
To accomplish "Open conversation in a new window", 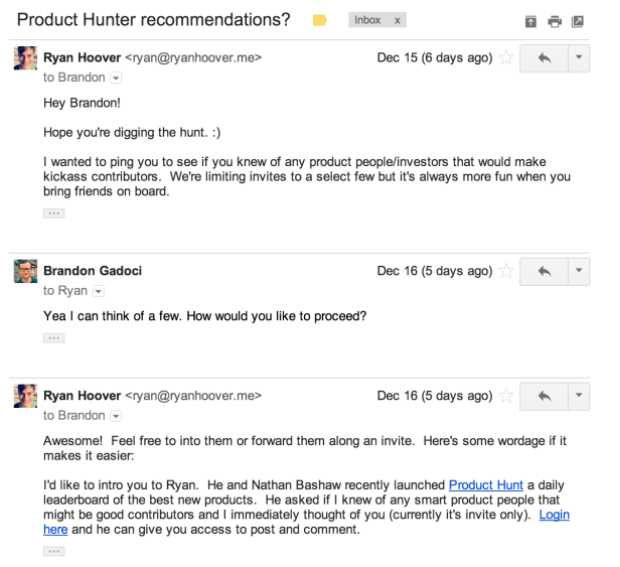I will pyautogui.click(x=578, y=21).
